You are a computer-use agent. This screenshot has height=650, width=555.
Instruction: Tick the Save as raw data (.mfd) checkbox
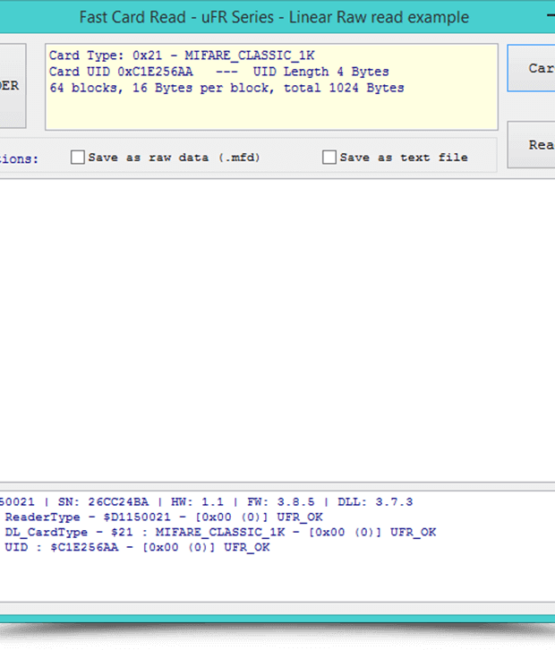[78, 158]
